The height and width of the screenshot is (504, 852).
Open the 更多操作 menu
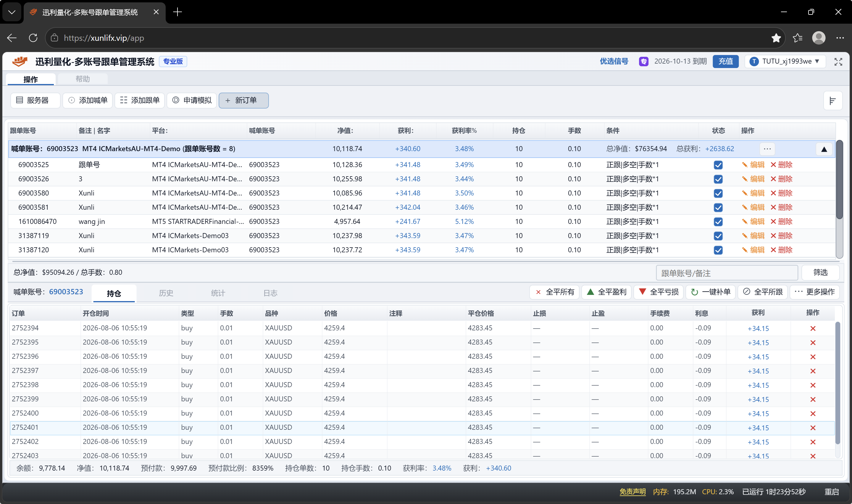pos(814,292)
